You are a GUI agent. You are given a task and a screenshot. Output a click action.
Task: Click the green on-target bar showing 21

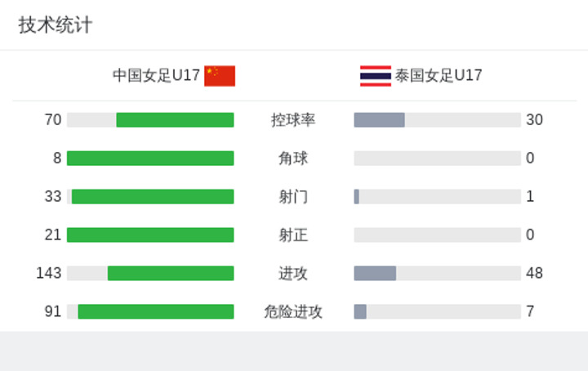tap(150, 235)
